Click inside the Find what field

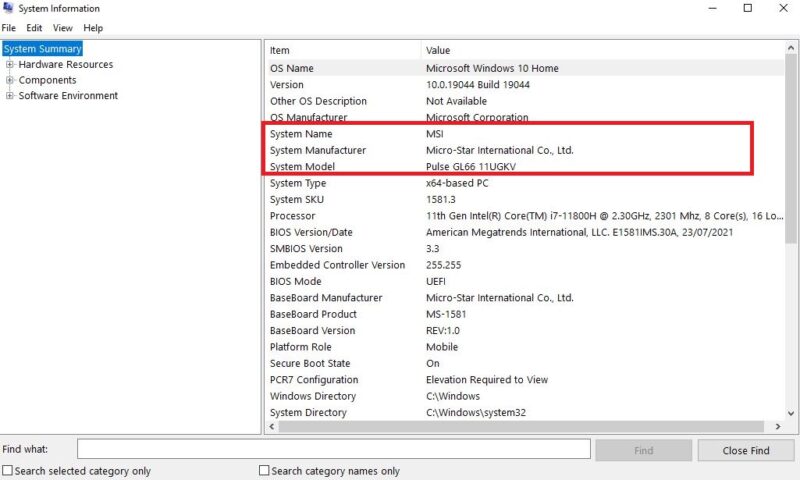click(x=334, y=449)
